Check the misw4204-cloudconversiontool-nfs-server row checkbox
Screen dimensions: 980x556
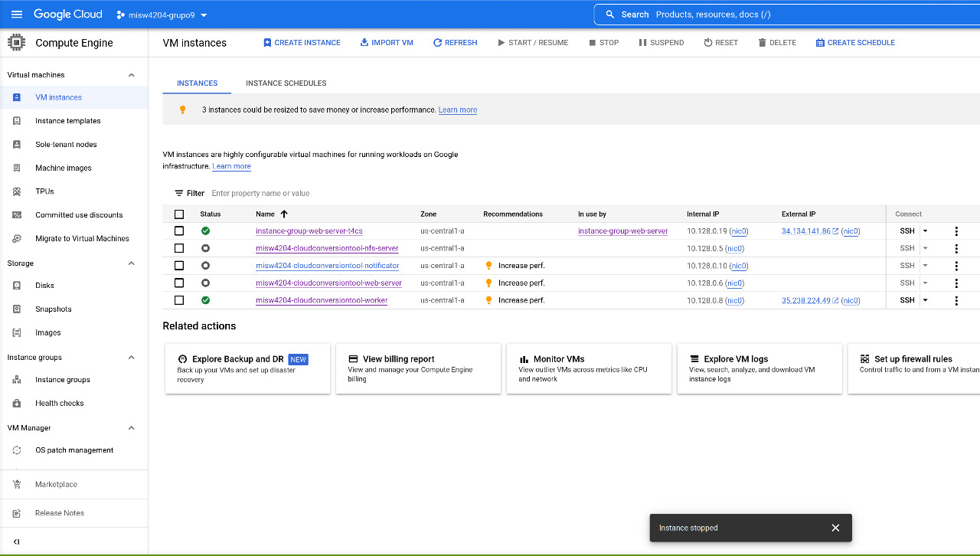point(178,247)
